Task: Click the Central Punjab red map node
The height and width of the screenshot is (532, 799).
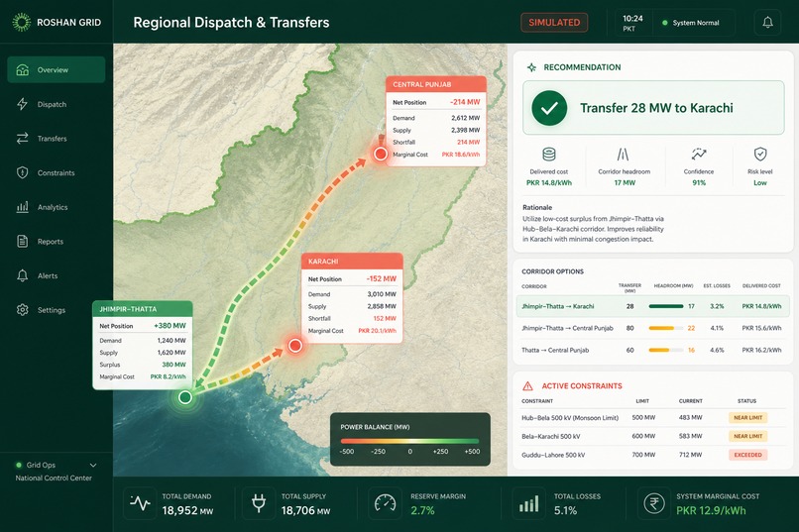Action: tap(380, 154)
